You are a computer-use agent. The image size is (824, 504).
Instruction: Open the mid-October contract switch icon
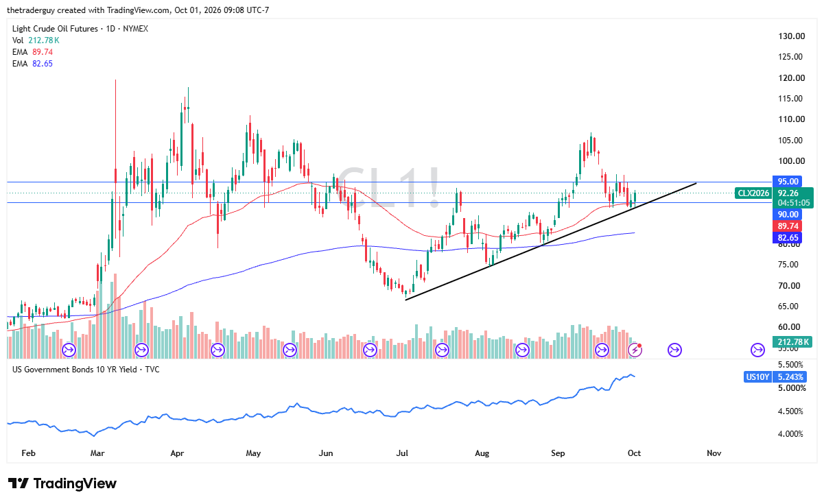click(674, 350)
